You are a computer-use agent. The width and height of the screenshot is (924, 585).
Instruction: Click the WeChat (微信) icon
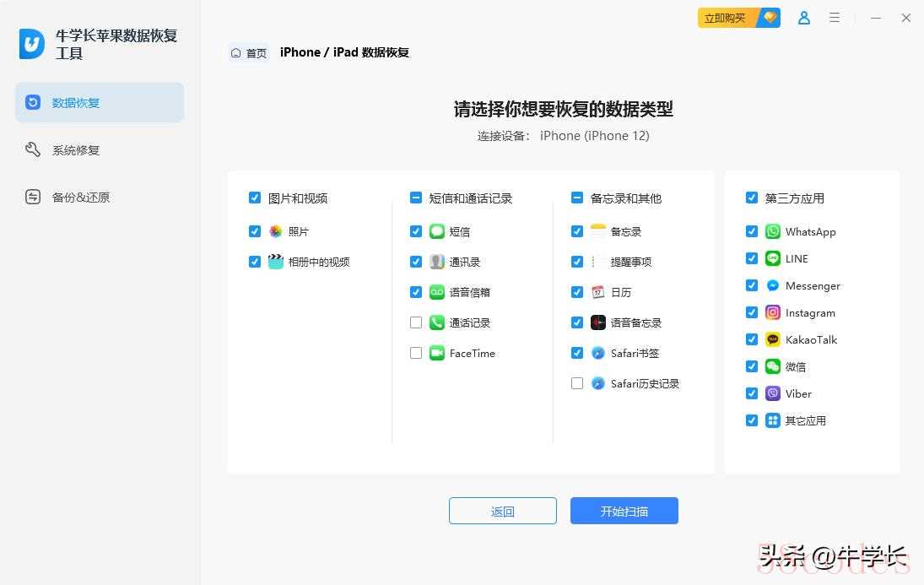[773, 366]
